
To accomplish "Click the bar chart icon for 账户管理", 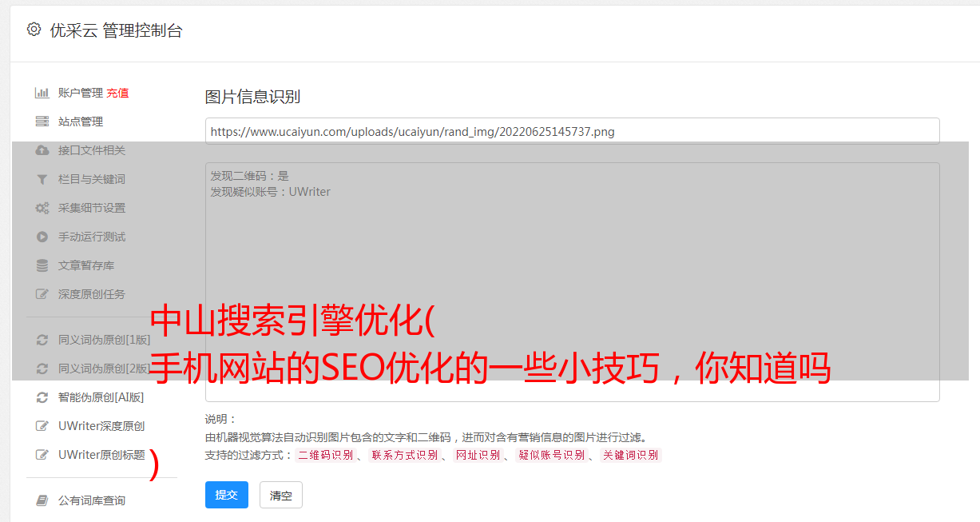I will pyautogui.click(x=42, y=93).
